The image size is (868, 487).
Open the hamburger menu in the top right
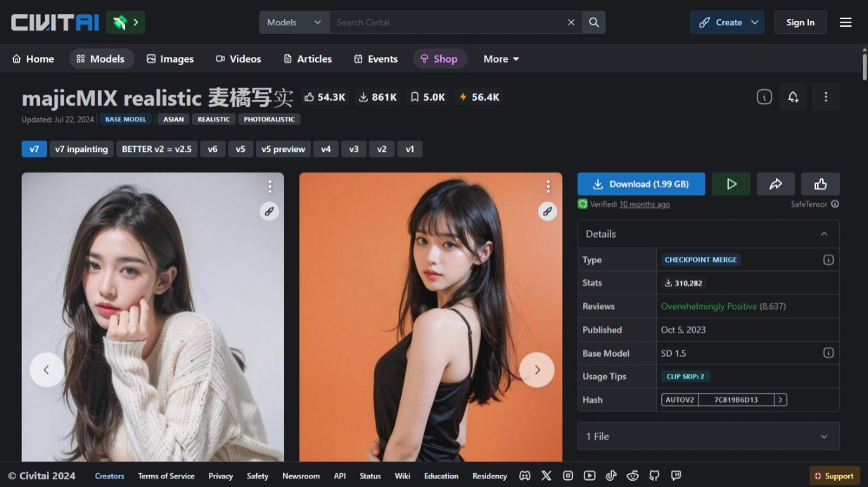[845, 22]
